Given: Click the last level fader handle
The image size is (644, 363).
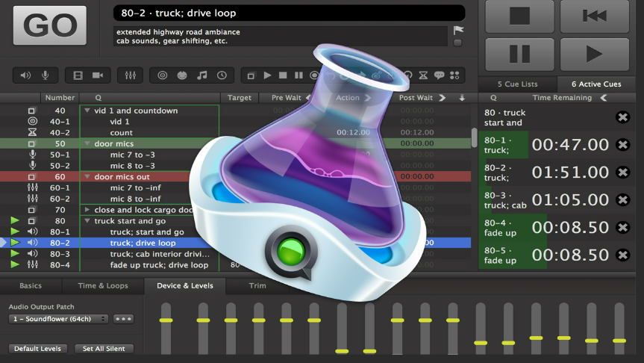Looking at the screenshot, I should click(x=619, y=341).
